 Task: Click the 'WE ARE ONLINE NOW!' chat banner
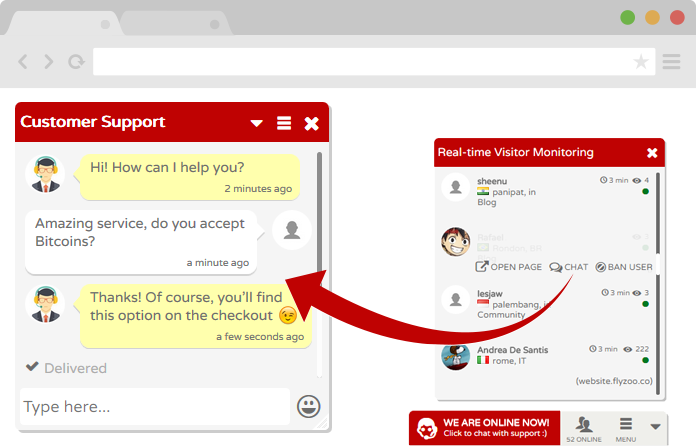484,428
